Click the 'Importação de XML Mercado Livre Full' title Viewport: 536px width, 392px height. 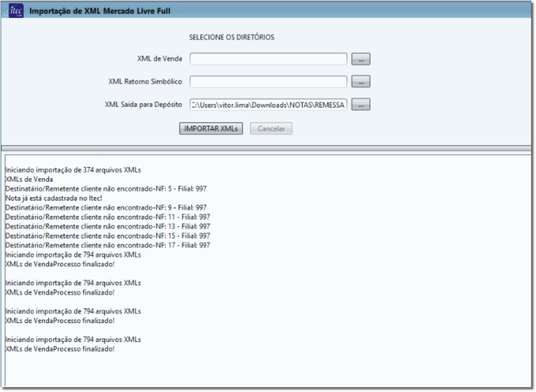[100, 11]
